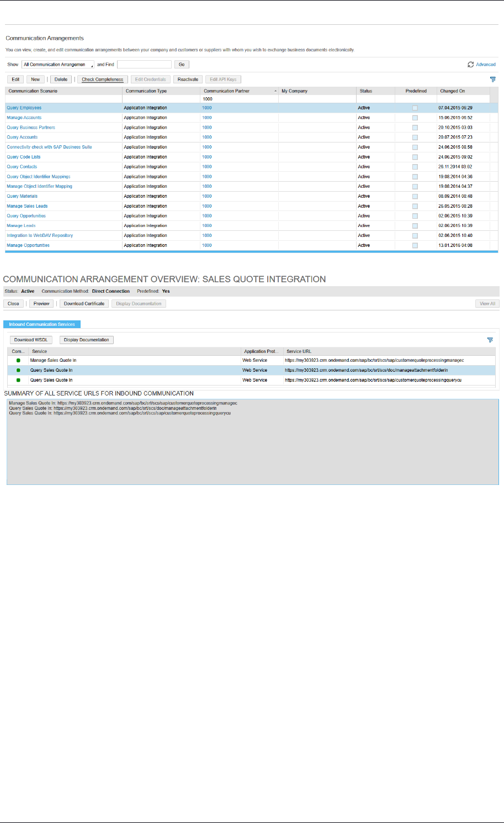Click the Preview button
The width and height of the screenshot is (504, 823).
[x=41, y=304]
